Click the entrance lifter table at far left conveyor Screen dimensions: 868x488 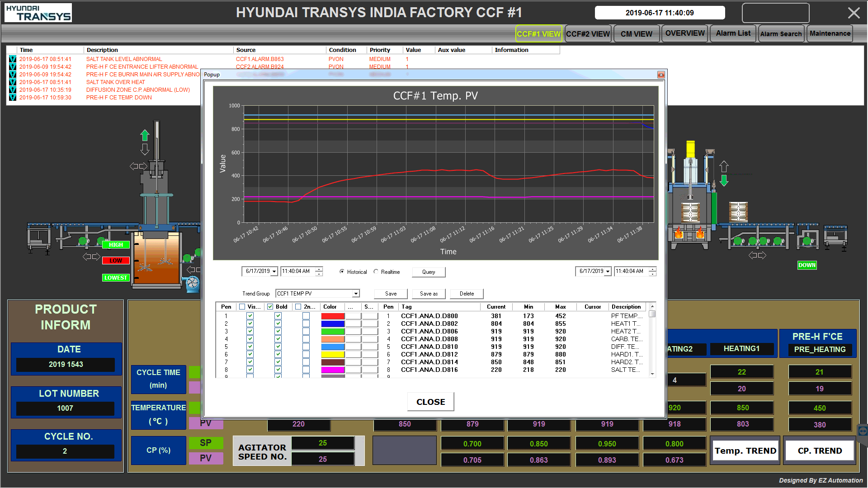pyautogui.click(x=39, y=238)
